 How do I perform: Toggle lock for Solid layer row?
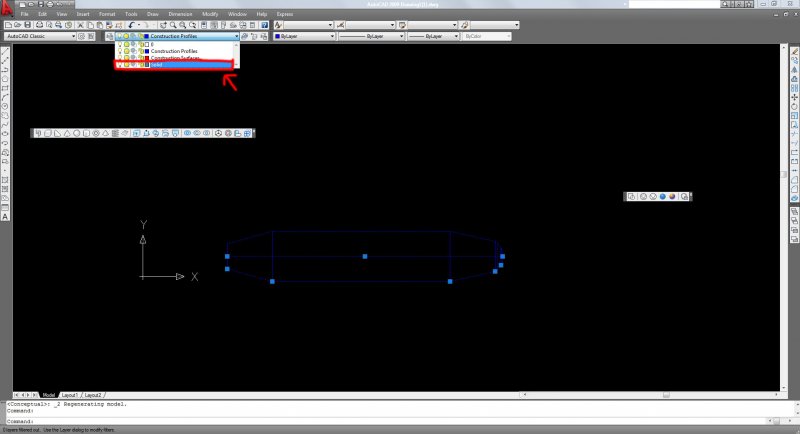(141, 65)
